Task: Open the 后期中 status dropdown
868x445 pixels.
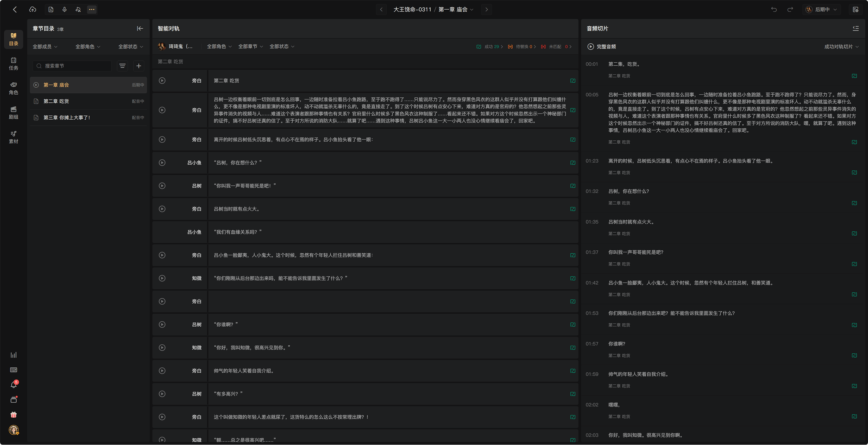Action: 821,9
